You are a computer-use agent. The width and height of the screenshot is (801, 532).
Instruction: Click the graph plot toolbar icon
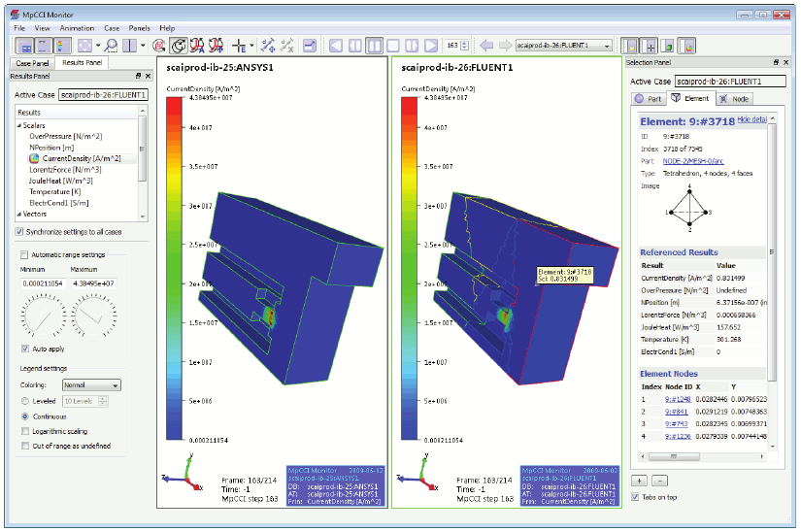click(x=310, y=46)
